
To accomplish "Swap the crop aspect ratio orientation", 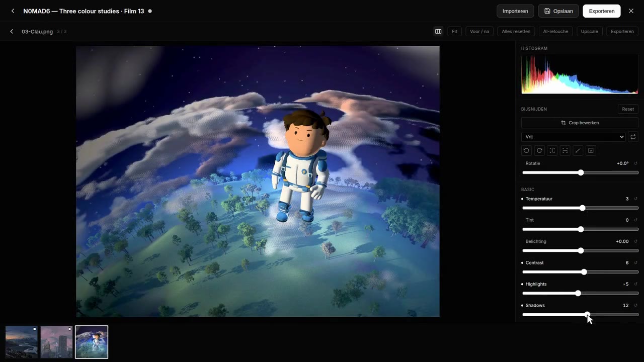I will [633, 137].
